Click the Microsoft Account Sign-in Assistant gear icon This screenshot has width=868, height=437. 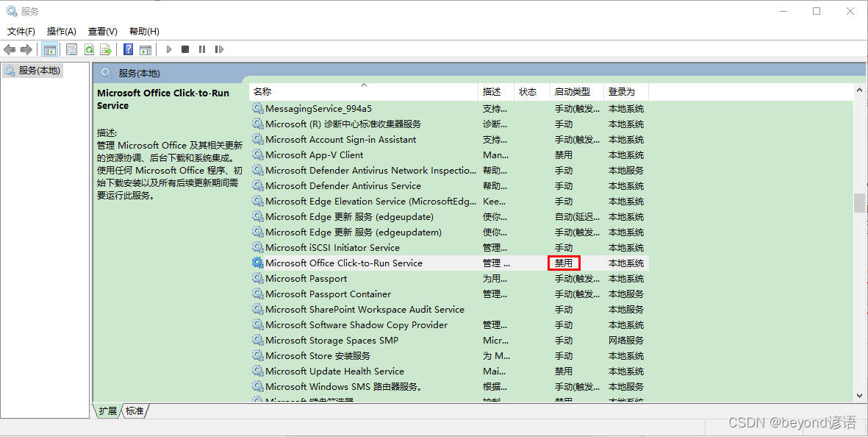257,140
